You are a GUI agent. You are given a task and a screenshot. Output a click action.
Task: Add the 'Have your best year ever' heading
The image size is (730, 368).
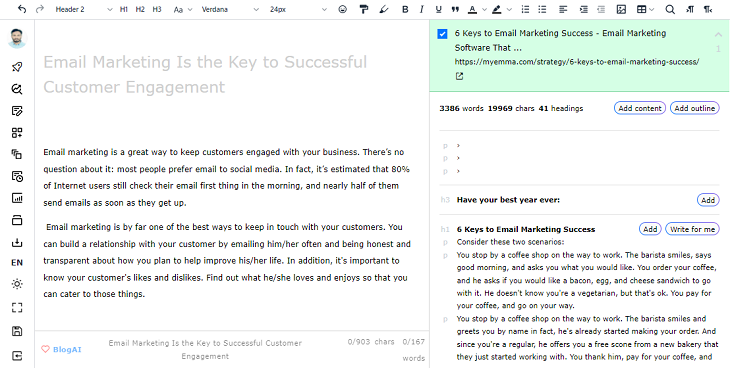[708, 200]
